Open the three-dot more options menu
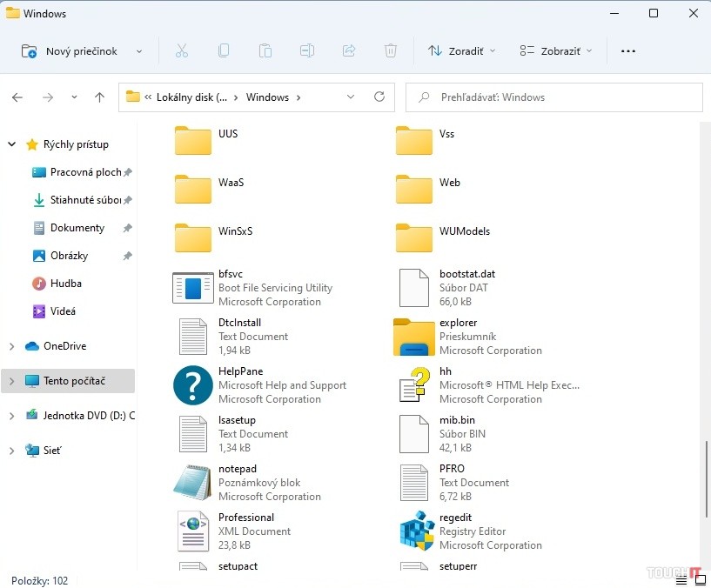 [628, 51]
